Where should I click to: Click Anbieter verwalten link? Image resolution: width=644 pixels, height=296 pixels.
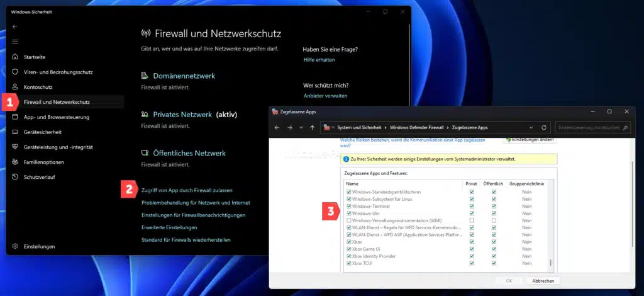tap(325, 96)
